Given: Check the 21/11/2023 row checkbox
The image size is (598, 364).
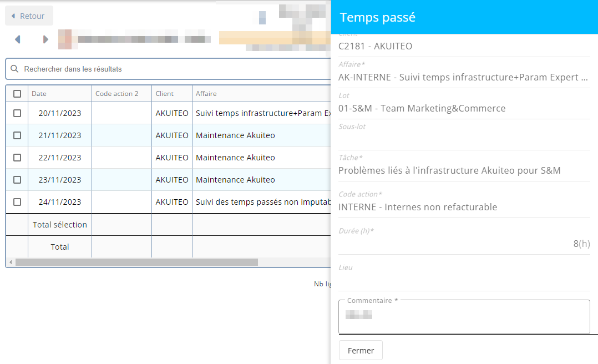Looking at the screenshot, I should coord(17,135).
